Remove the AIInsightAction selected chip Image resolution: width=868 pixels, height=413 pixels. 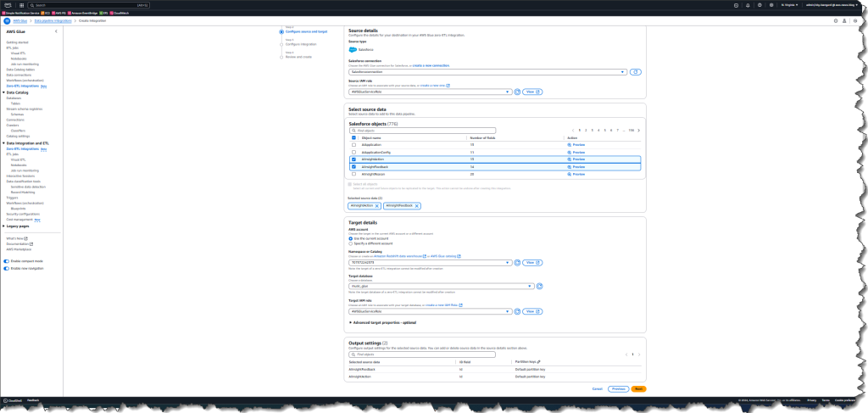click(x=377, y=206)
